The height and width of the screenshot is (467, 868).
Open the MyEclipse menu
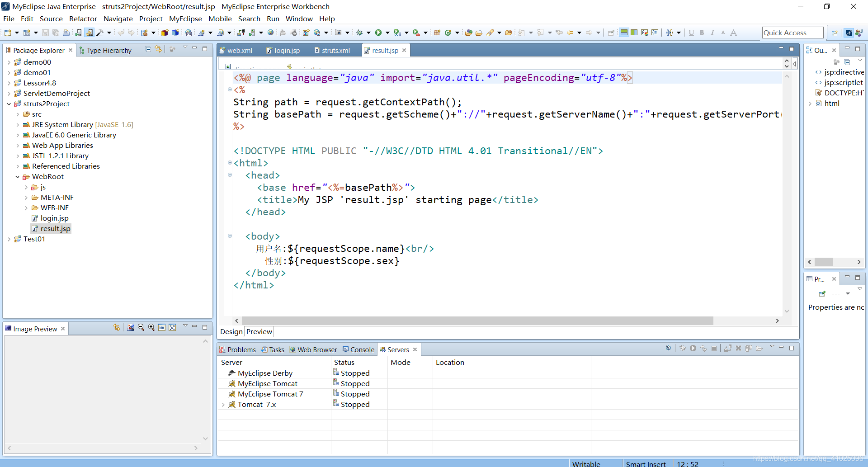pos(185,19)
